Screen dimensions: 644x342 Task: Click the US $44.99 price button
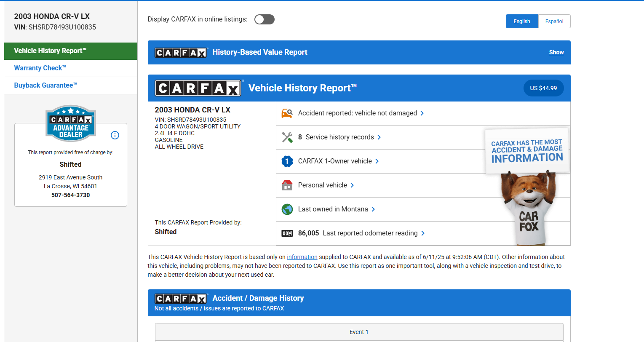pyautogui.click(x=543, y=88)
